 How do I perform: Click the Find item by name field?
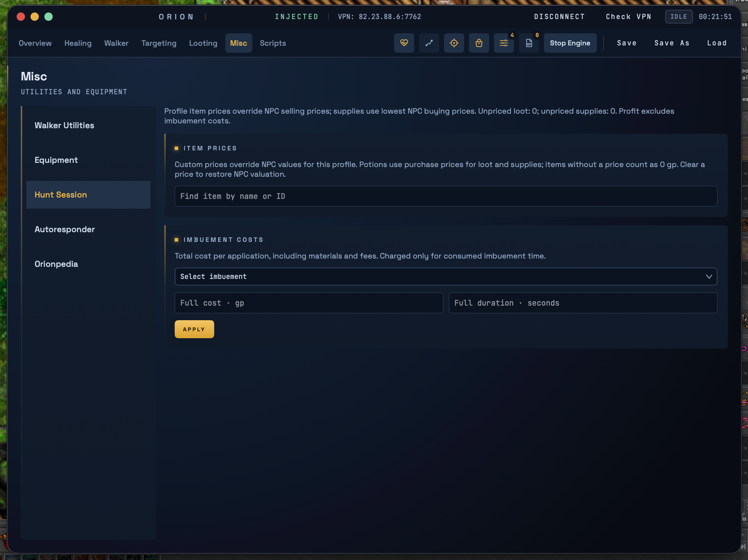(446, 196)
